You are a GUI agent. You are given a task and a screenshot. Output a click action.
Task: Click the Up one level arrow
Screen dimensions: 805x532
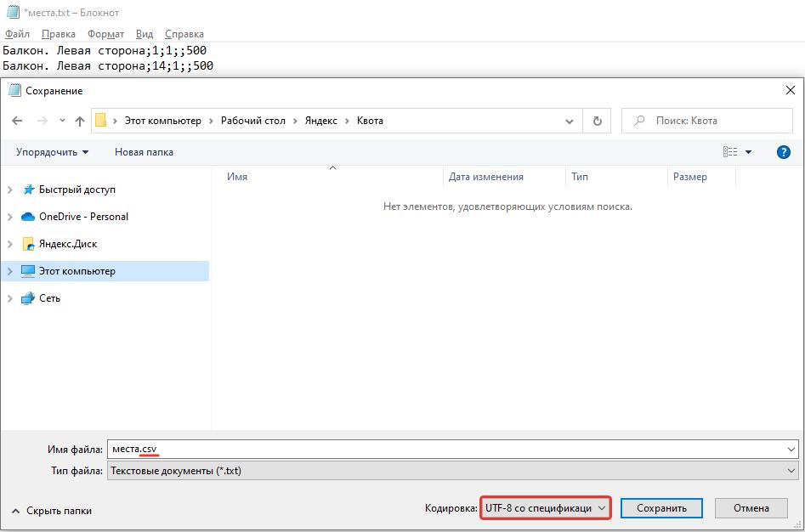pyautogui.click(x=80, y=121)
